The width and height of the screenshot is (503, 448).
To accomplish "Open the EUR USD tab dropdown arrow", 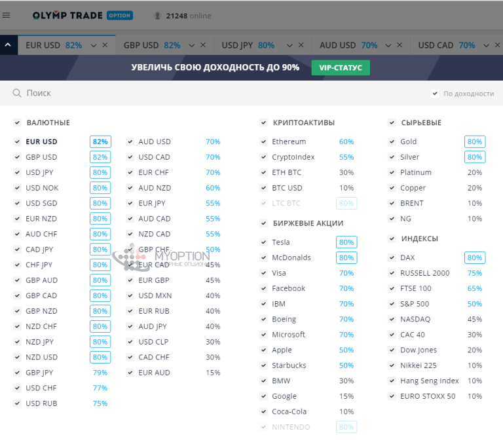I will 94,46.
